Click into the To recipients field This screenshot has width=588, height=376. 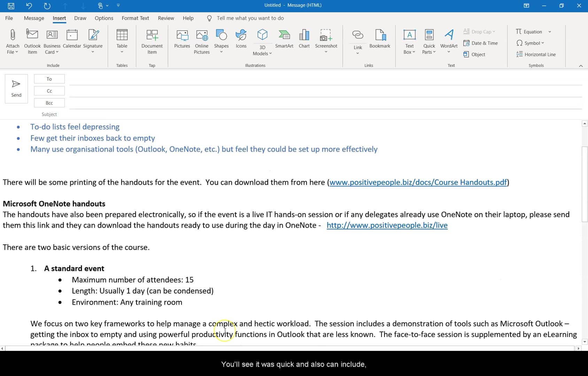pyautogui.click(x=326, y=79)
